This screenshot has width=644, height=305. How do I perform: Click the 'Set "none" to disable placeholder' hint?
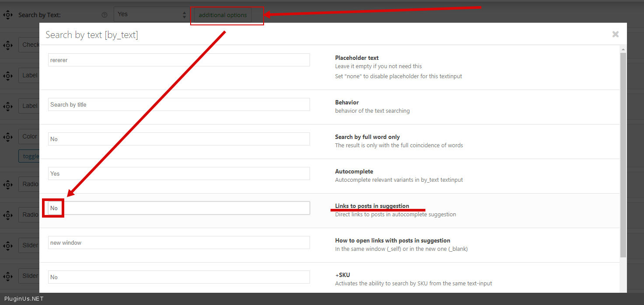(x=399, y=76)
